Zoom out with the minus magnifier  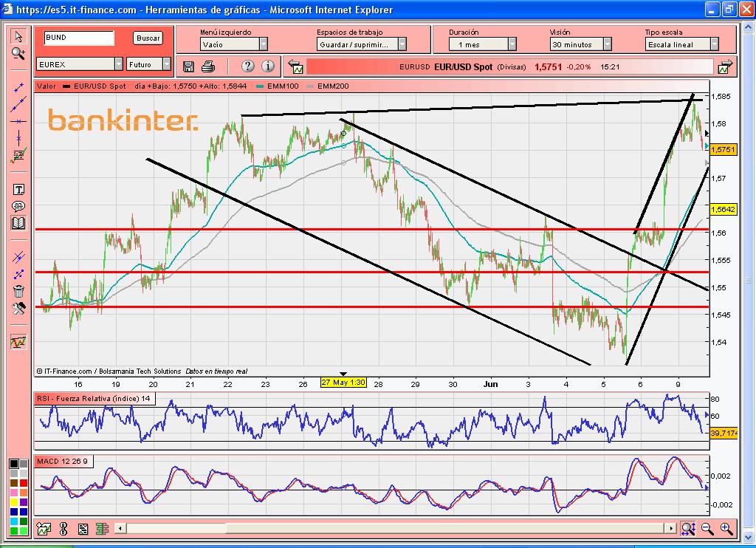click(x=707, y=529)
